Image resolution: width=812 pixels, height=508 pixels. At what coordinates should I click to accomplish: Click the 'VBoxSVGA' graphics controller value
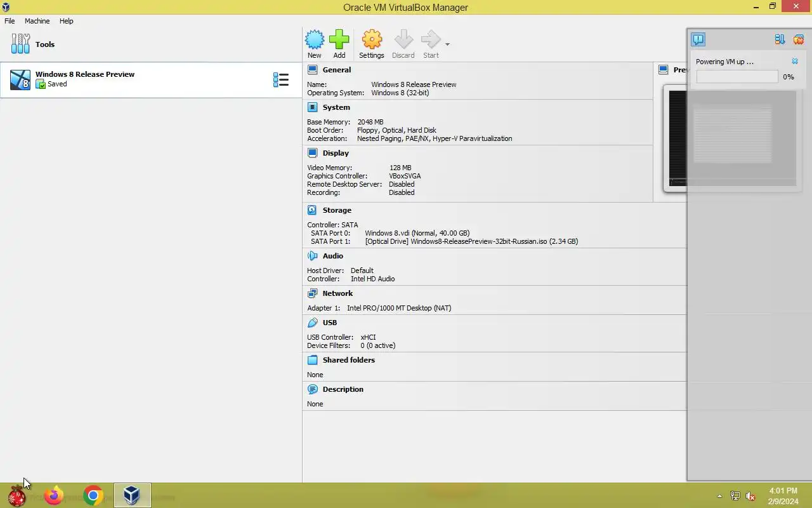coord(405,176)
